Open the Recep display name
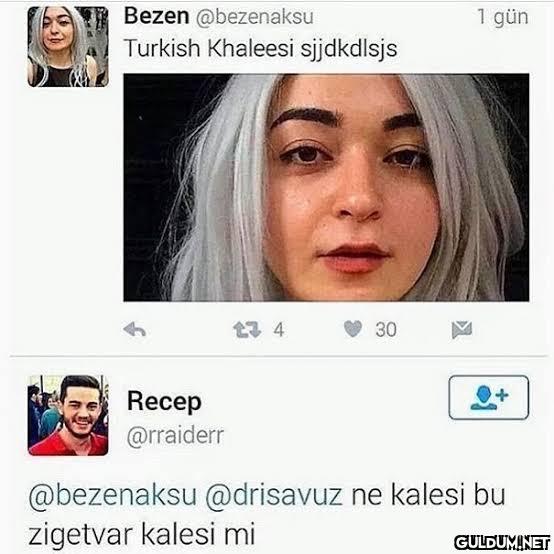The image size is (554, 554). [164, 402]
